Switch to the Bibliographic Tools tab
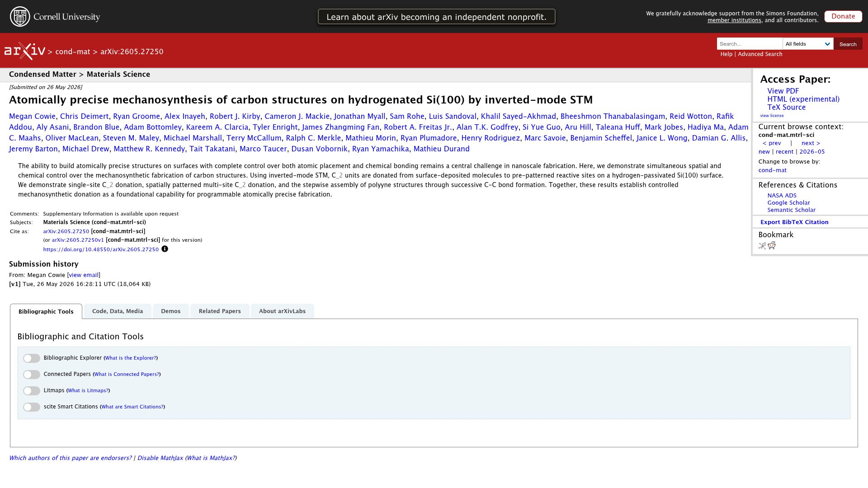868x488 pixels. [46, 311]
